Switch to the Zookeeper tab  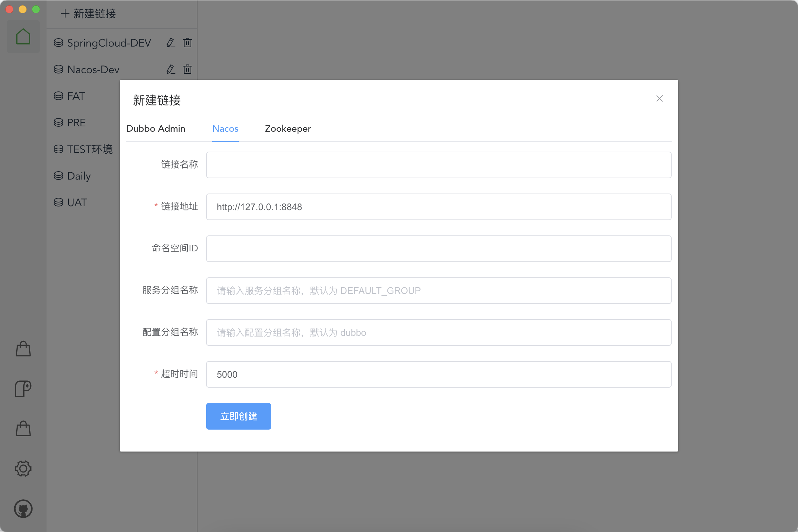pyautogui.click(x=288, y=129)
